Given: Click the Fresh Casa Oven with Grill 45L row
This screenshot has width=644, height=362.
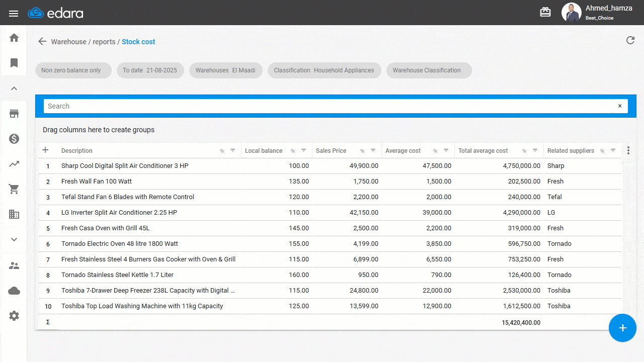Looking at the screenshot, I should click(x=330, y=228).
